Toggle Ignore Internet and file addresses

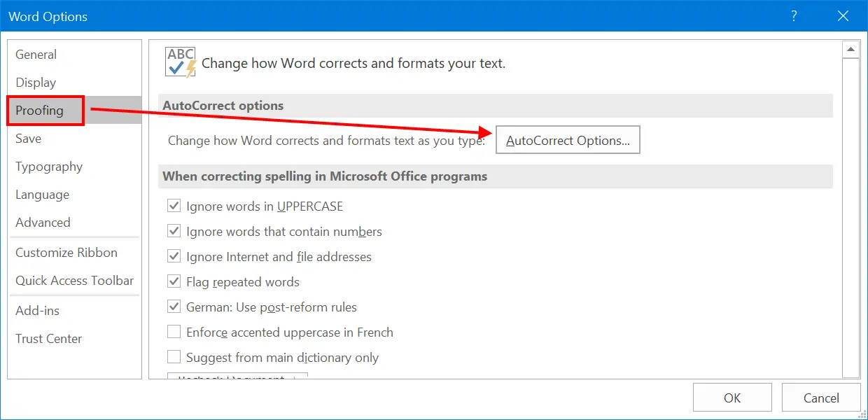coord(174,256)
